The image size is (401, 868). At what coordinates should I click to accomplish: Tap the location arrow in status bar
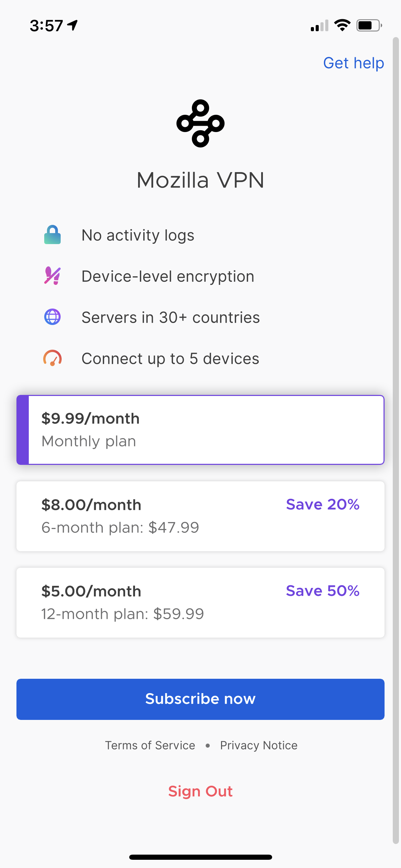[x=73, y=25]
